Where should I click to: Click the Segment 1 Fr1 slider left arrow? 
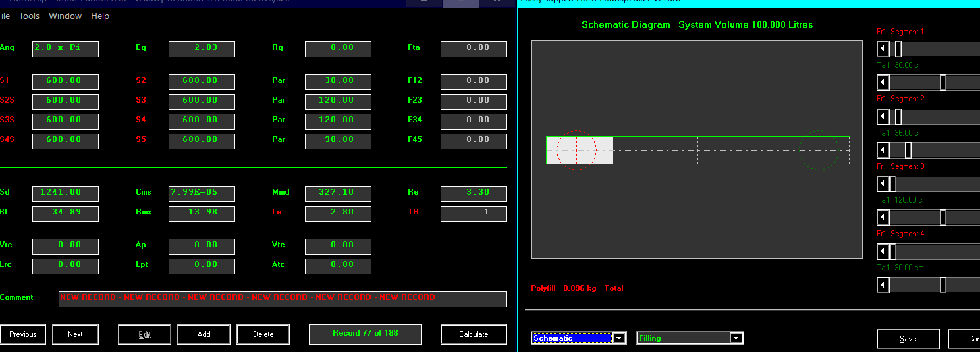point(883,49)
